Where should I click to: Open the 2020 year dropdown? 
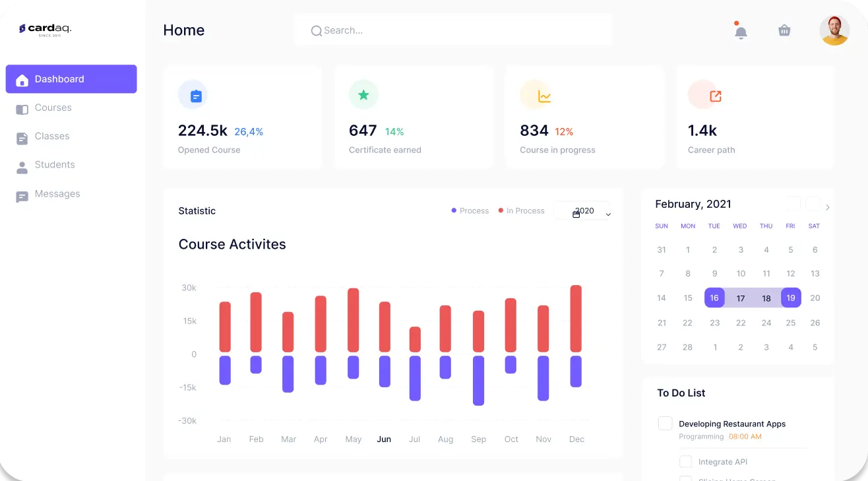pyautogui.click(x=583, y=211)
